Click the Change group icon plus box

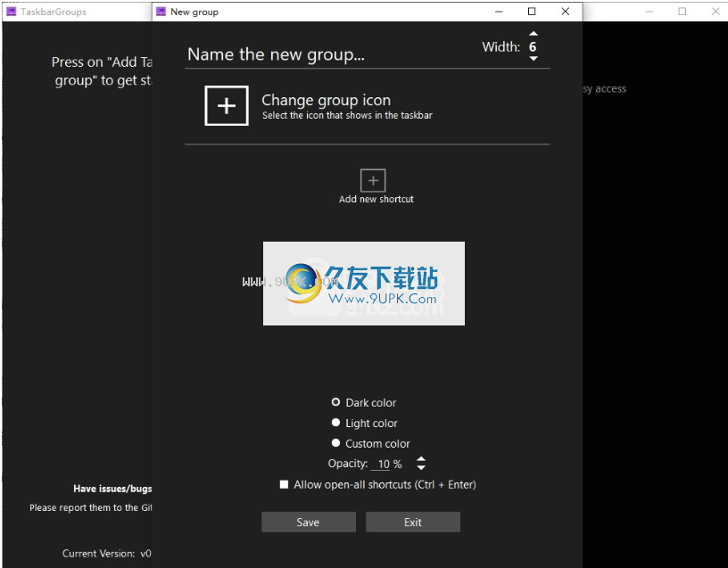(227, 106)
